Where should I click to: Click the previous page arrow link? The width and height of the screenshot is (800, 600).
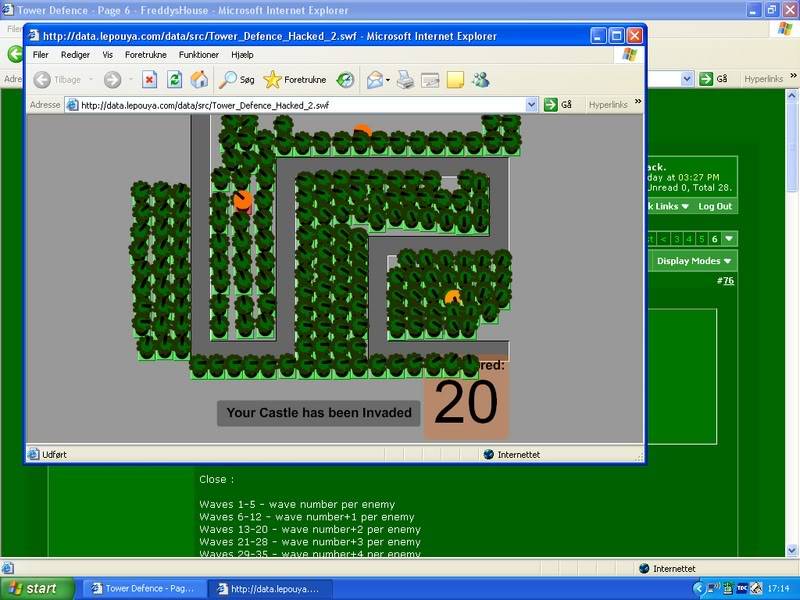663,239
